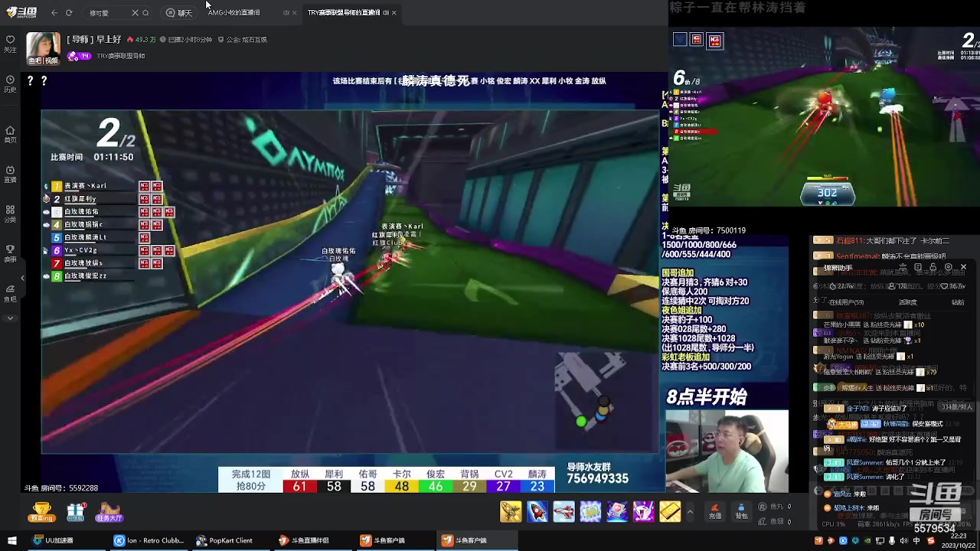Open 鱼吧 in the sidebar
The width and height of the screenshot is (980, 551).
(x=10, y=293)
